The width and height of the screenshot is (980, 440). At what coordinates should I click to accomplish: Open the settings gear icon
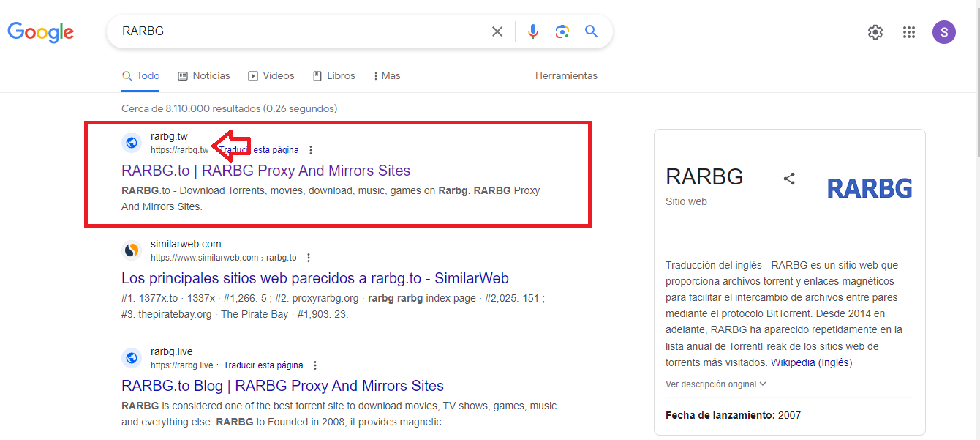point(875,32)
